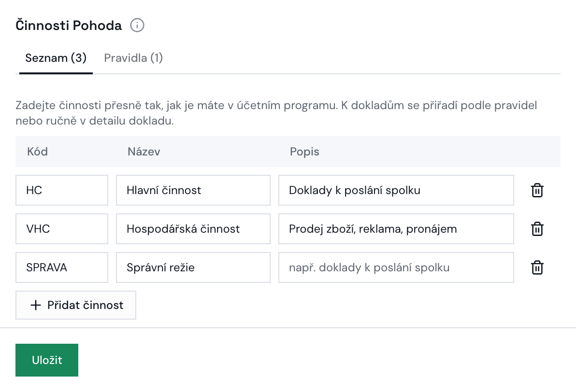
Task: Delete the HC activity row
Action: (537, 190)
